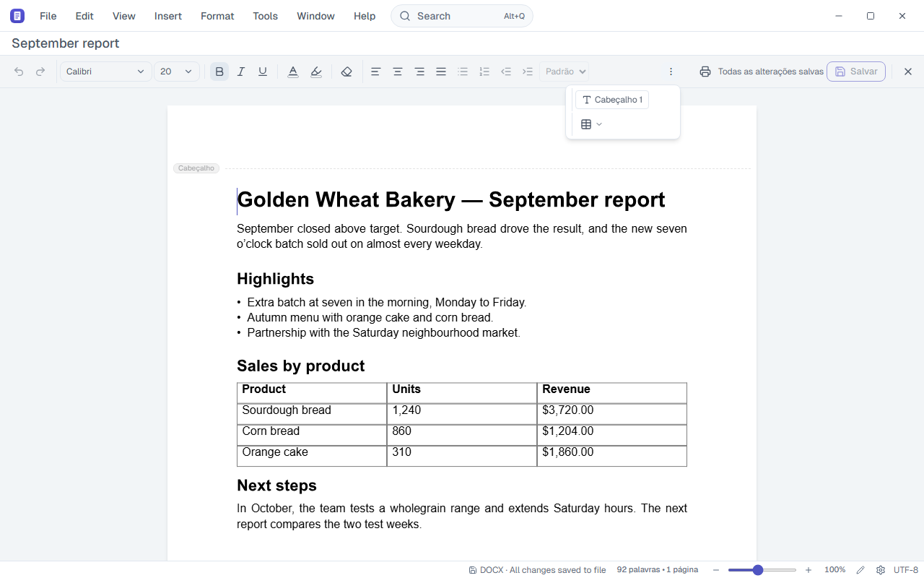Open the File menu
This screenshot has height=578, width=924.
pyautogui.click(x=48, y=16)
